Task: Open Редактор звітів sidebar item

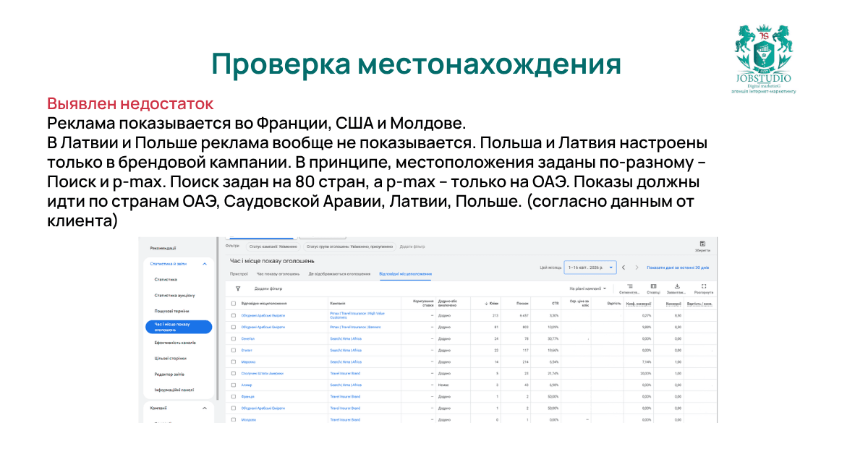Action: click(169, 374)
